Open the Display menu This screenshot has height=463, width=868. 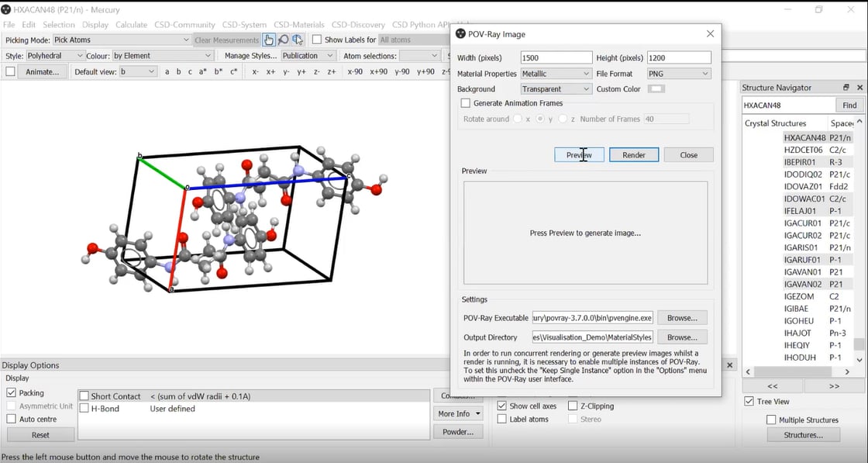[x=95, y=25]
